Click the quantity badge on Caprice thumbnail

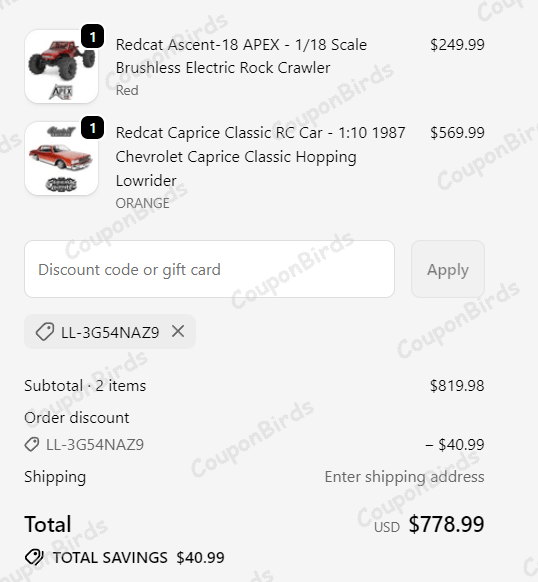(x=92, y=128)
